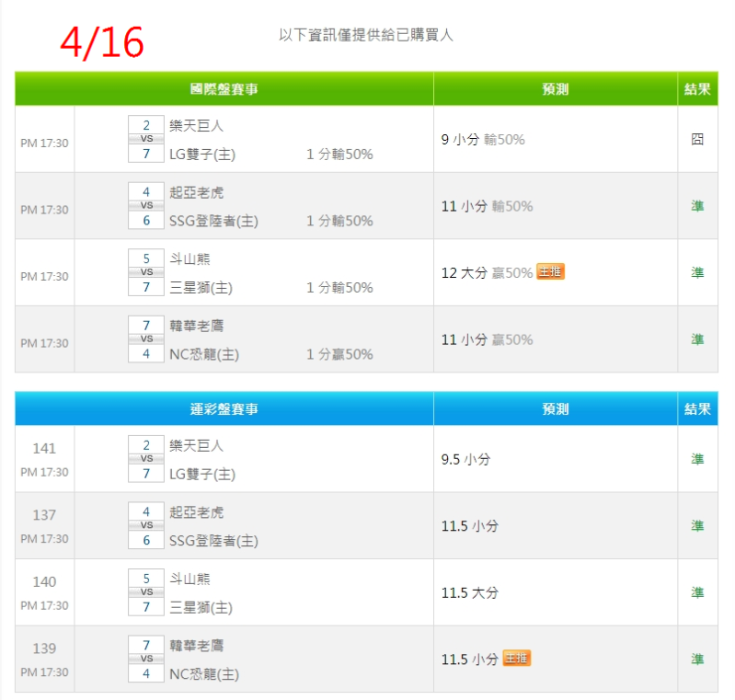Click PM 17:30 under game number 139
The height and width of the screenshot is (700, 735).
click(x=44, y=672)
